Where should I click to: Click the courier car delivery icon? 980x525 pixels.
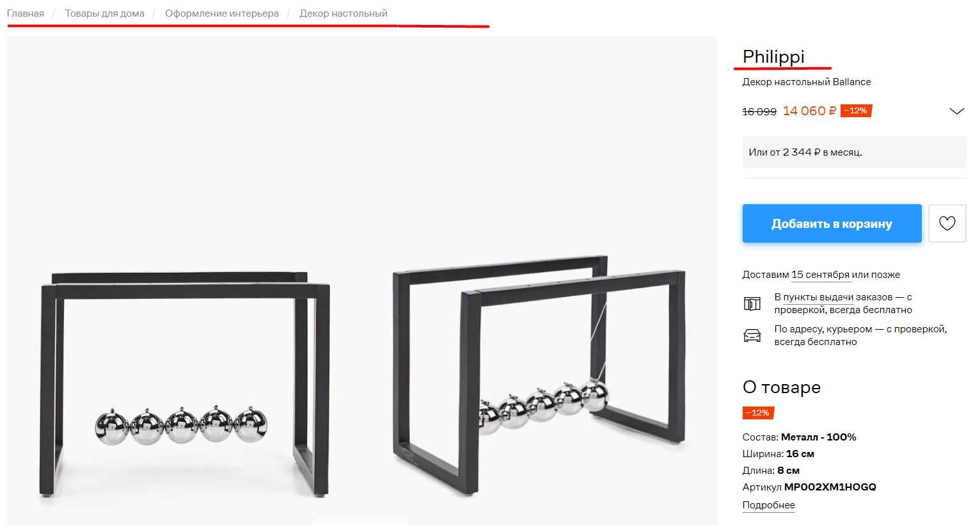[752, 335]
